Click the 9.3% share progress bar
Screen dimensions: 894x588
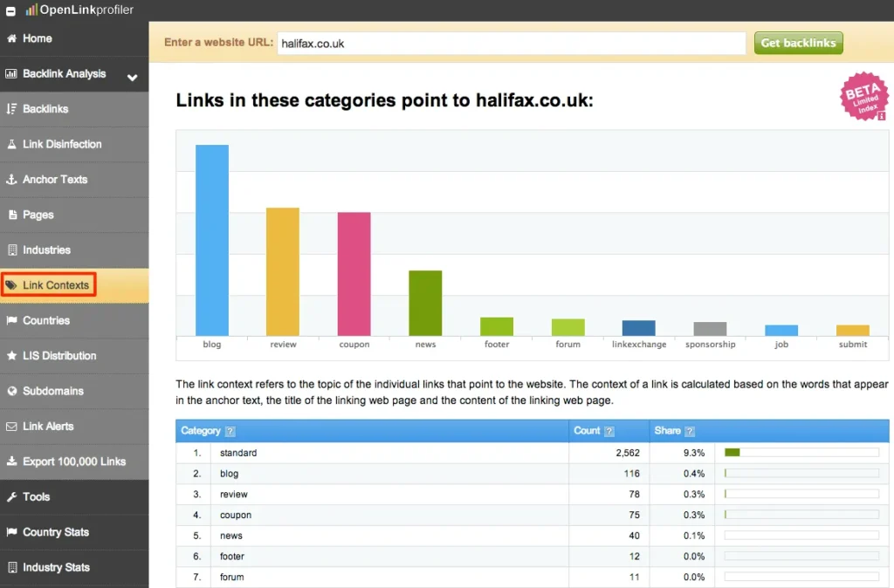pyautogui.click(x=801, y=453)
